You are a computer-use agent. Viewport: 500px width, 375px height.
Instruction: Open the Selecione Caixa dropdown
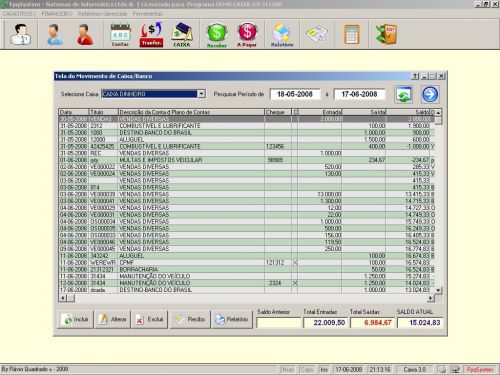(x=201, y=94)
